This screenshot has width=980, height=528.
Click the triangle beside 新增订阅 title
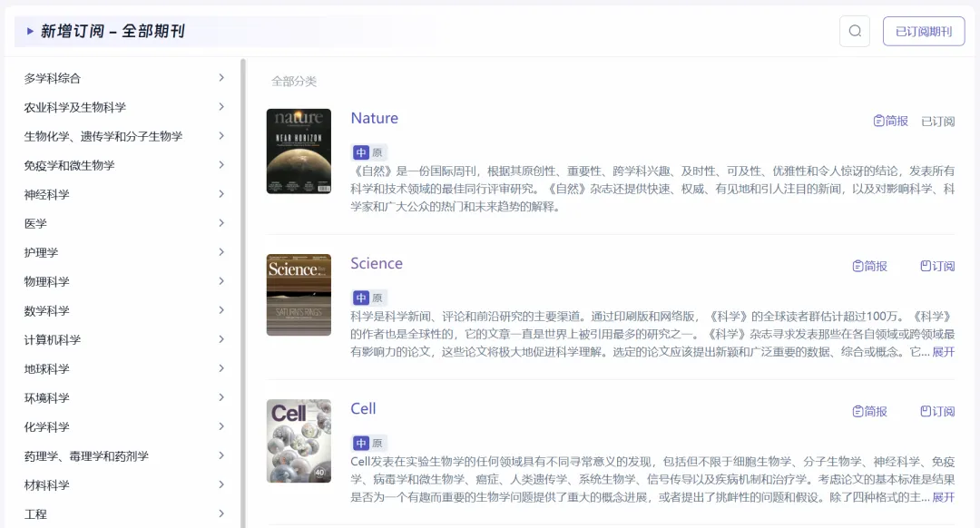coord(30,31)
